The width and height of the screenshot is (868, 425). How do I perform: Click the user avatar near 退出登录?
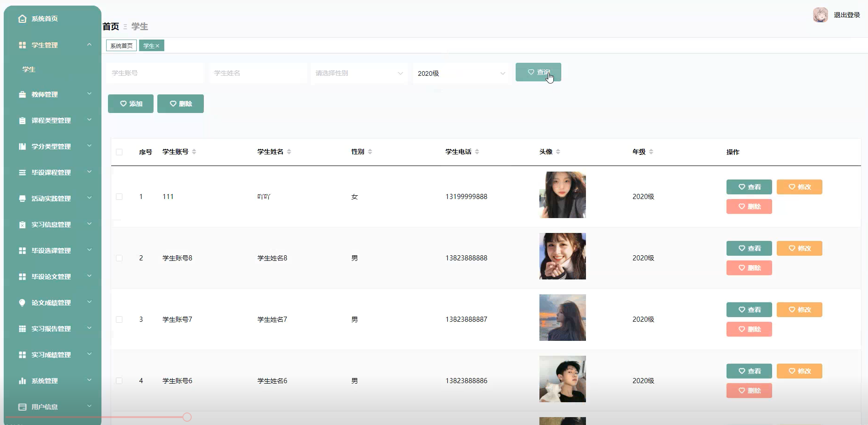click(x=821, y=15)
